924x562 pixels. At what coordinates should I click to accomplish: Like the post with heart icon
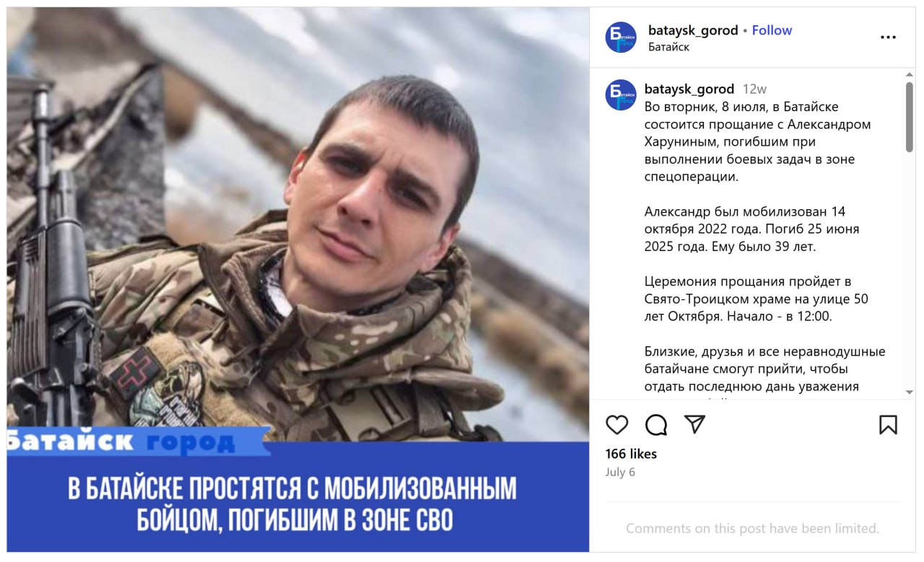click(616, 425)
